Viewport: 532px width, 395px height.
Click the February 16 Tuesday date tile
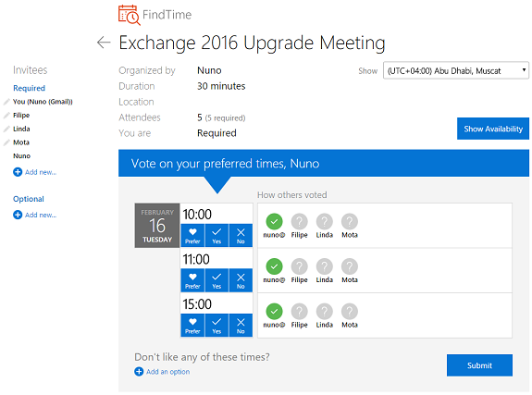157,226
